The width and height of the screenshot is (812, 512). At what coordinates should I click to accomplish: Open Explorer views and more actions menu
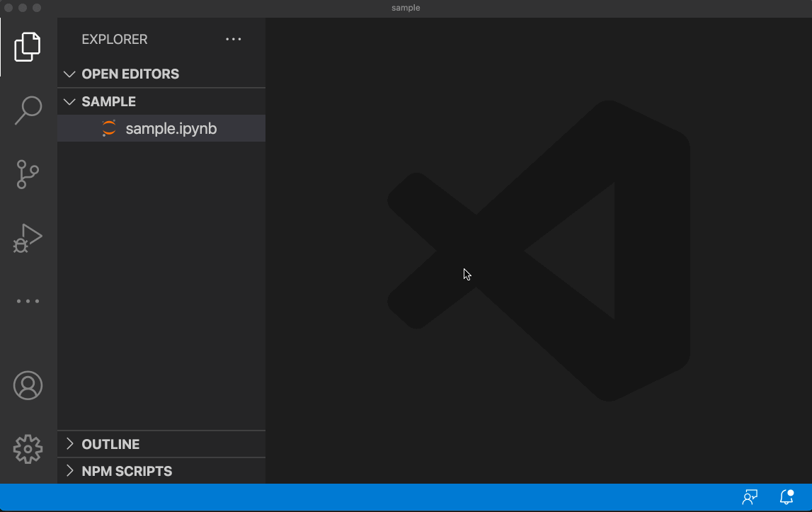234,40
